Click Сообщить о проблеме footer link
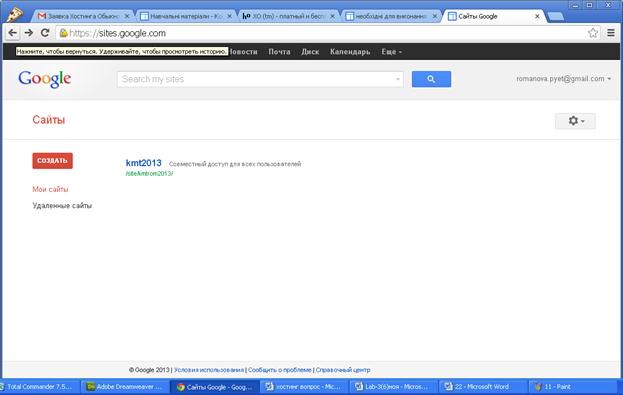623x395 pixels. coord(280,370)
